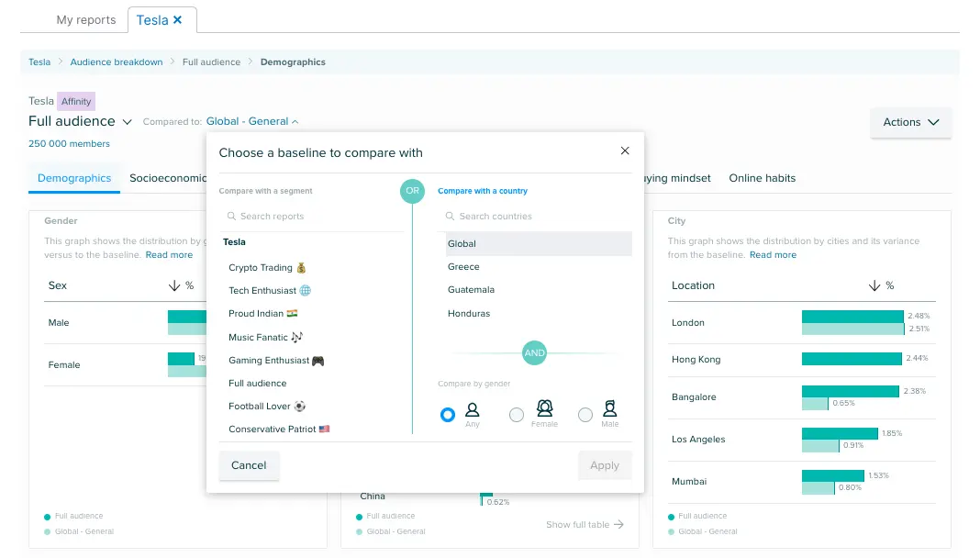Click the Any gender person icon
This screenshot has height=558, width=980.
[473, 409]
